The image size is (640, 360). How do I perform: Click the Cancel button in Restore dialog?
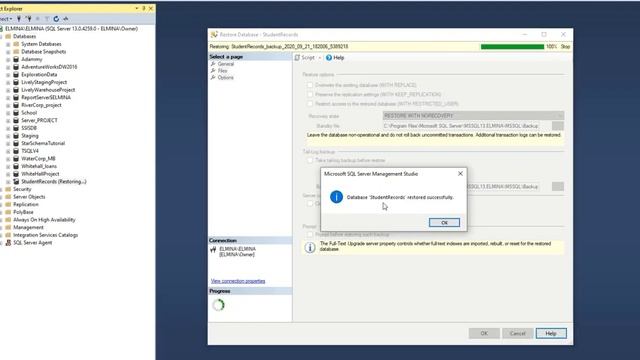tap(518, 333)
